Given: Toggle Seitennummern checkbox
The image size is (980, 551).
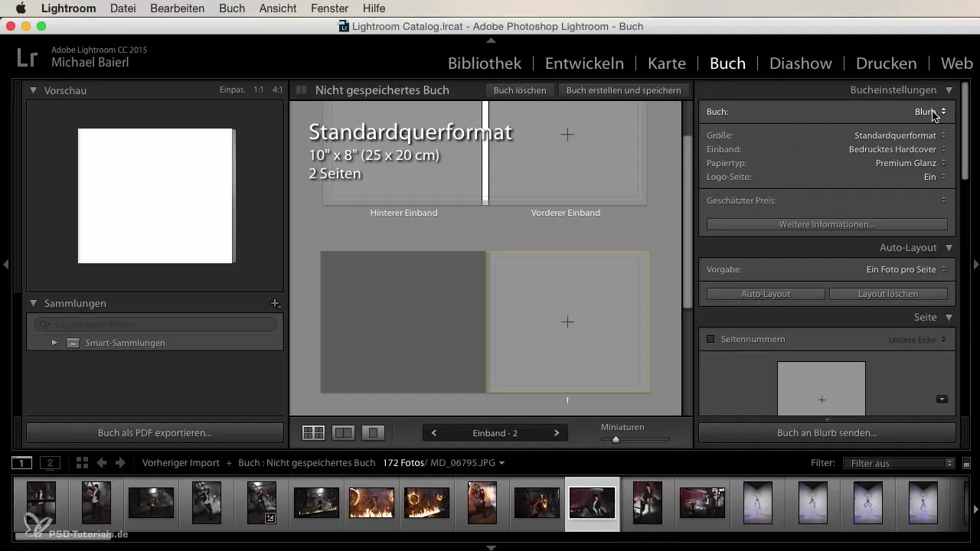Looking at the screenshot, I should tap(710, 339).
